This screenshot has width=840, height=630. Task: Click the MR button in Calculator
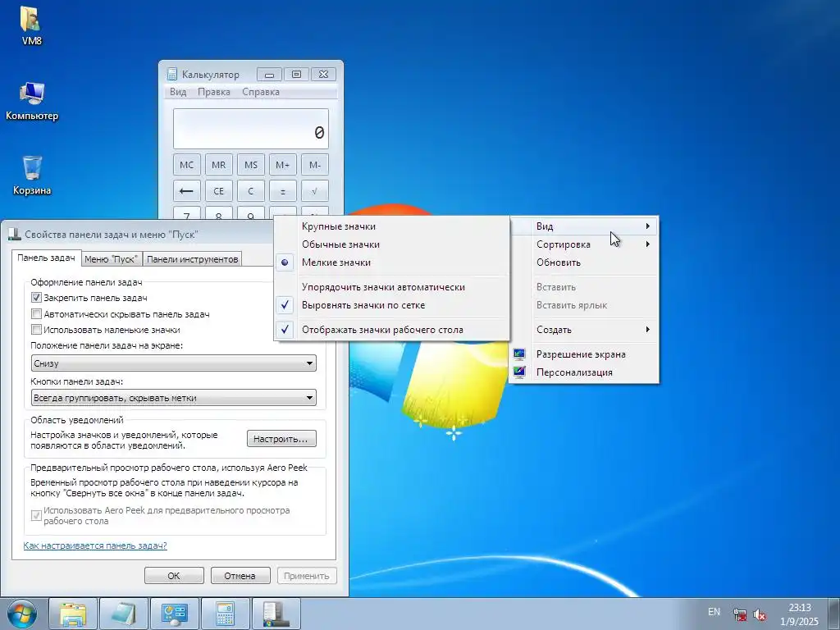click(218, 164)
